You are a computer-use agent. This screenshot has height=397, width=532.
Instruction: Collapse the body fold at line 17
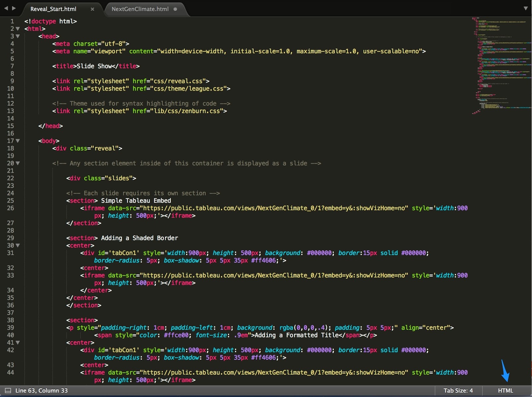click(18, 141)
